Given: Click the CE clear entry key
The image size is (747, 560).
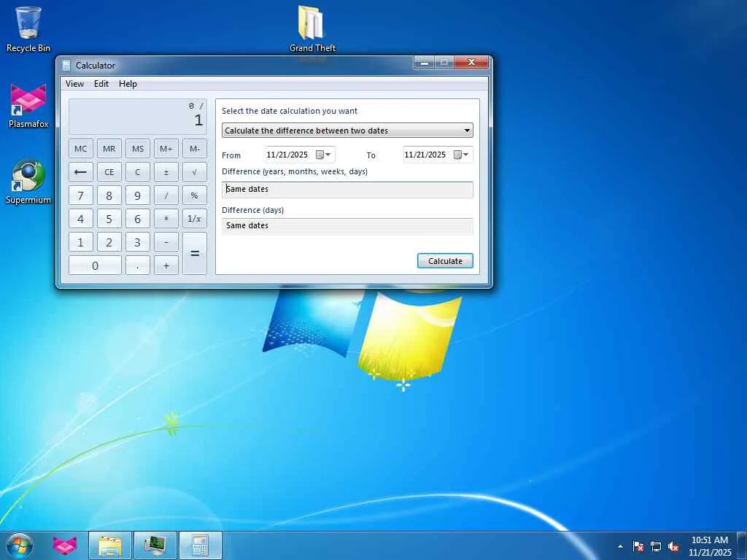Looking at the screenshot, I should (x=109, y=172).
